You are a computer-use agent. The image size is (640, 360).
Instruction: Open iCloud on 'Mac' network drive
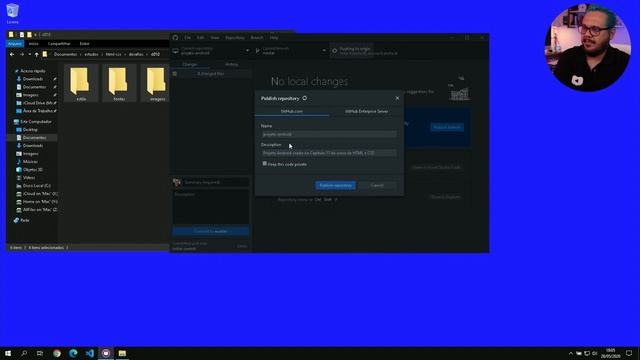click(x=40, y=194)
